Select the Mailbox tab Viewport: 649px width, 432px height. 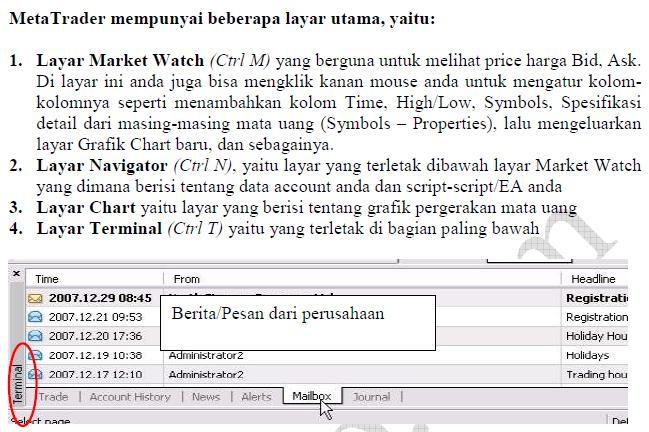[x=312, y=396]
